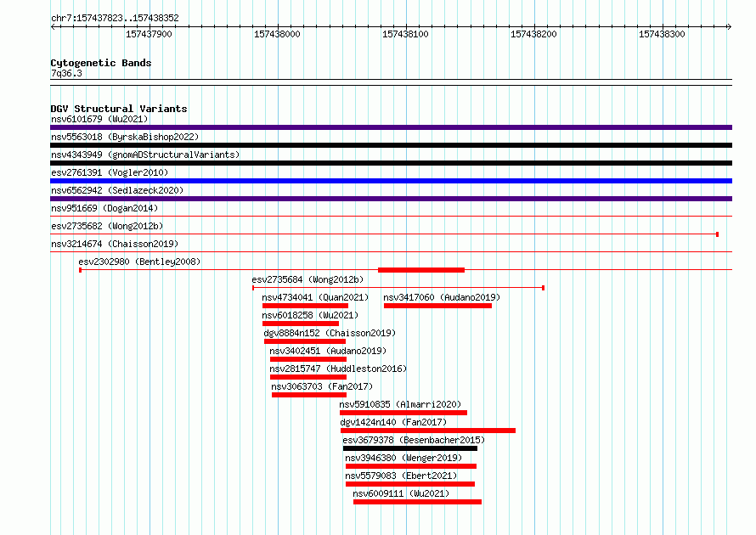Click the purple bar under nsv6562942
This screenshot has height=535, width=756.
[x=391, y=199]
